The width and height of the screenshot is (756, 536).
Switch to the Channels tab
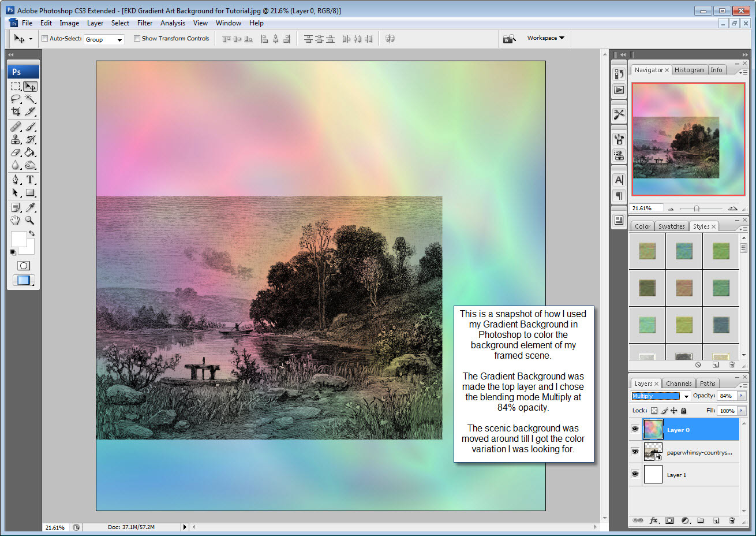(x=679, y=383)
